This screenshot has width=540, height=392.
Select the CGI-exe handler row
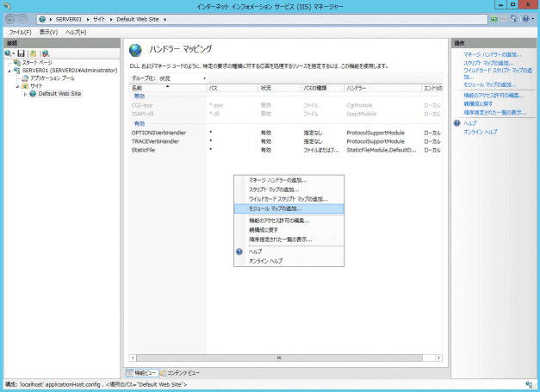click(286, 105)
